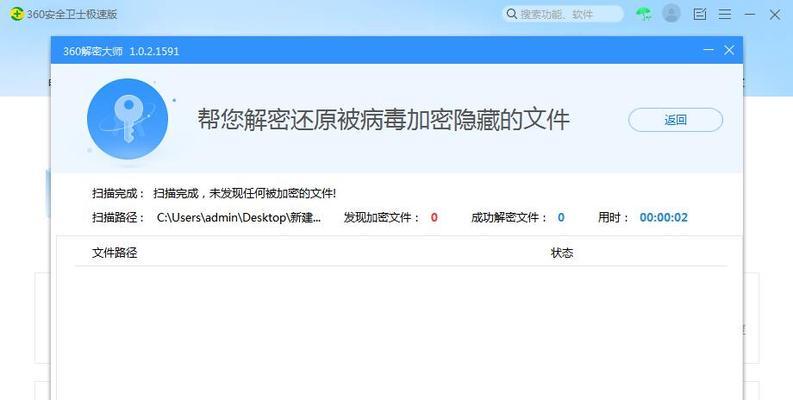Click the 文件路径 column header
This screenshot has width=793, height=400.
tap(115, 252)
